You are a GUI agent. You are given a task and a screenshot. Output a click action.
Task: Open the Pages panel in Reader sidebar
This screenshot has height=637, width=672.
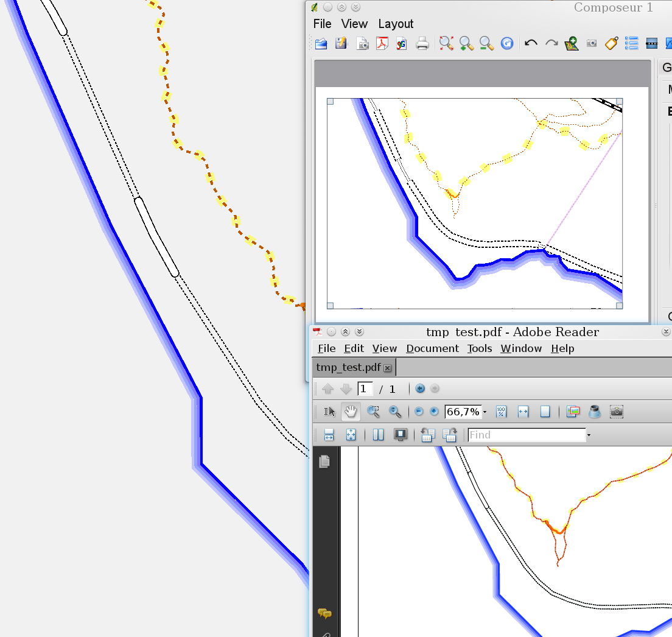pos(324,462)
